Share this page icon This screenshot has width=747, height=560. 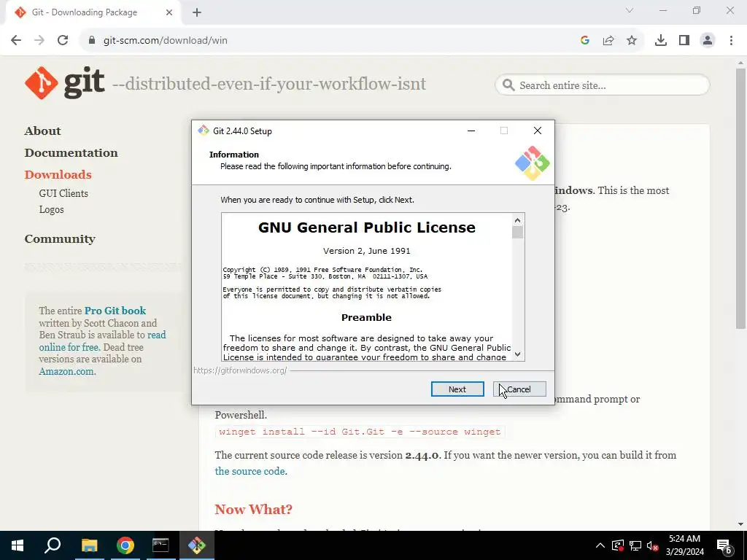pos(608,41)
